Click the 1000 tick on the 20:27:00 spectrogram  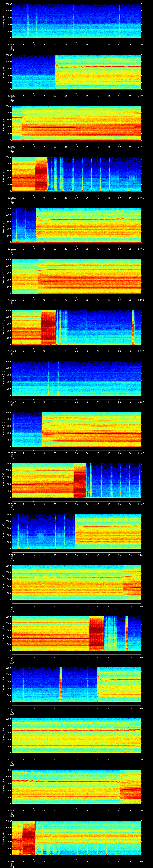pyautogui.click(x=8, y=280)
